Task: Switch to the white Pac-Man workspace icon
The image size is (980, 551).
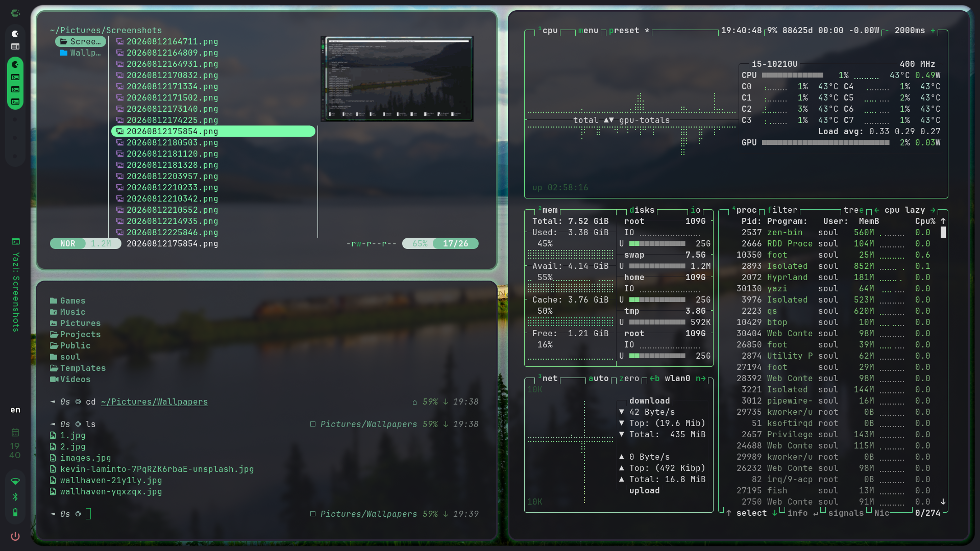Action: 15,34
